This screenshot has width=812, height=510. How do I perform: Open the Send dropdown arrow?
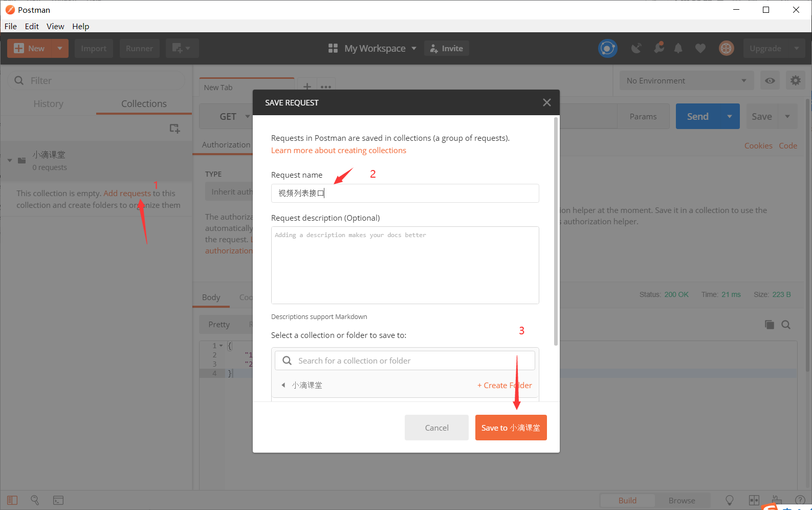pyautogui.click(x=730, y=116)
